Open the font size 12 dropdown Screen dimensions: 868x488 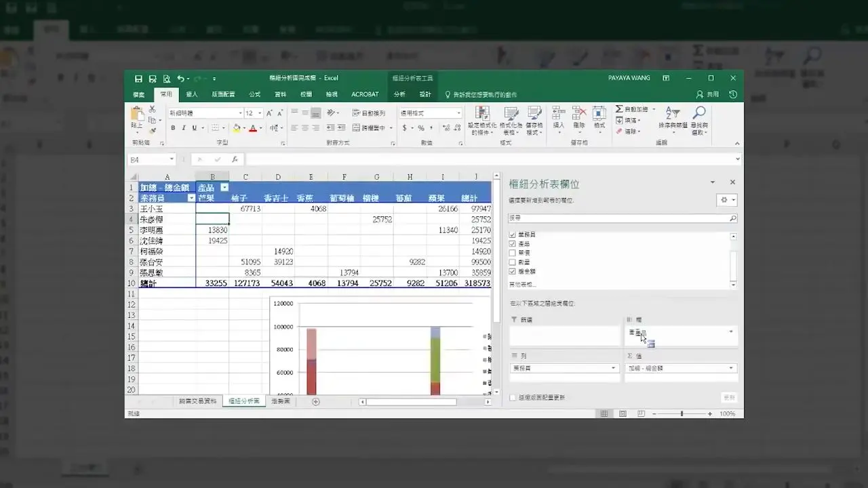[260, 113]
